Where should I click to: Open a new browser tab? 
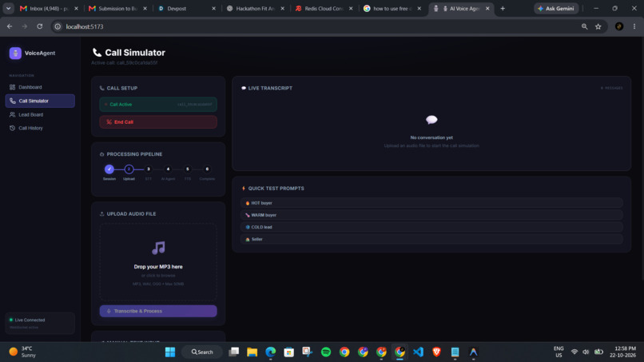pos(503,8)
